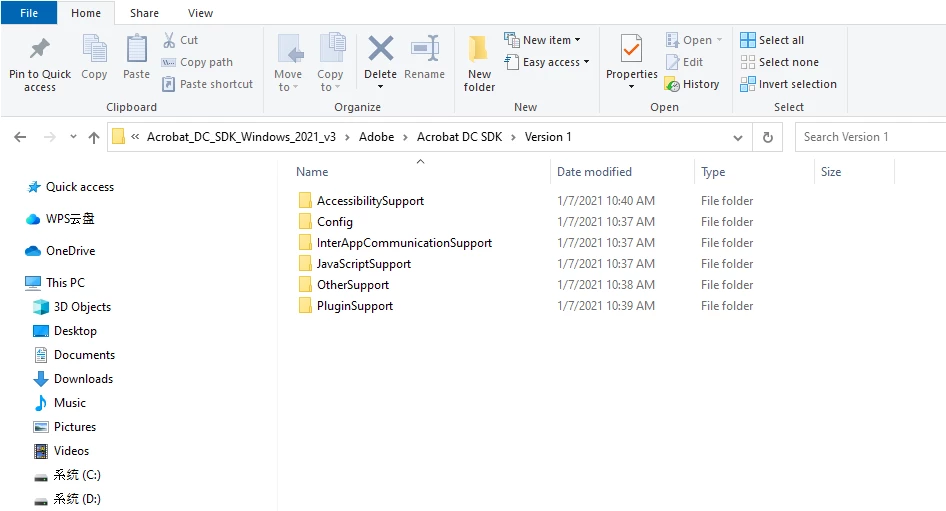The width and height of the screenshot is (946, 511).
Task: Click the Search Version 1 field
Action: pos(870,137)
